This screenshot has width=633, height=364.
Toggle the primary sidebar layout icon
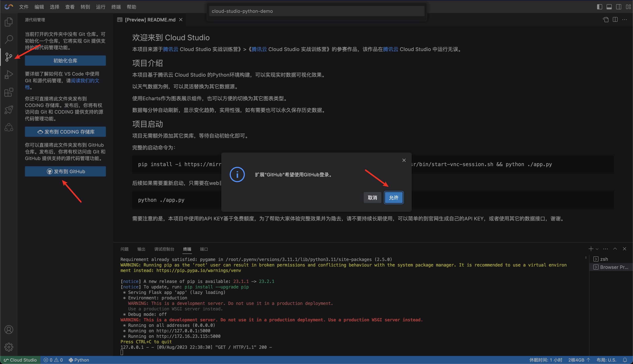point(599,7)
